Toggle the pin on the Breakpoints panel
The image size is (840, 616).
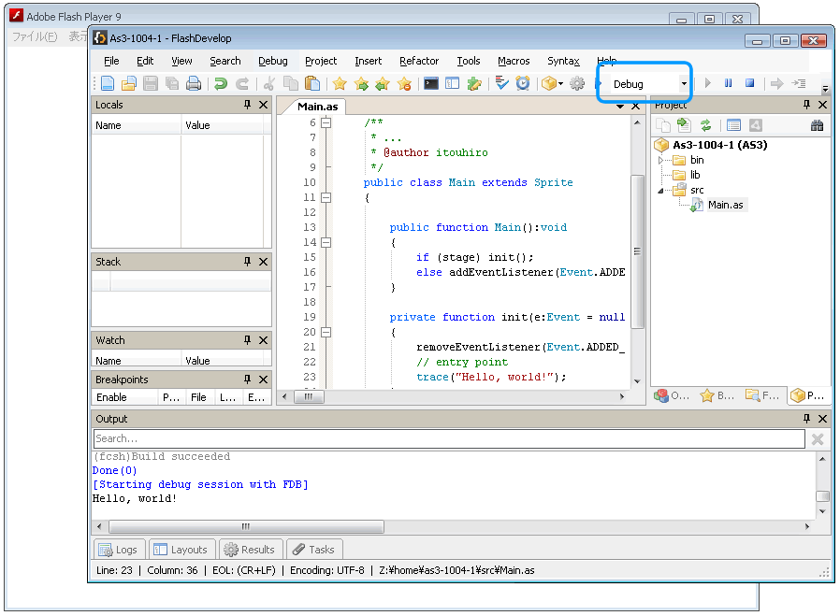point(248,380)
